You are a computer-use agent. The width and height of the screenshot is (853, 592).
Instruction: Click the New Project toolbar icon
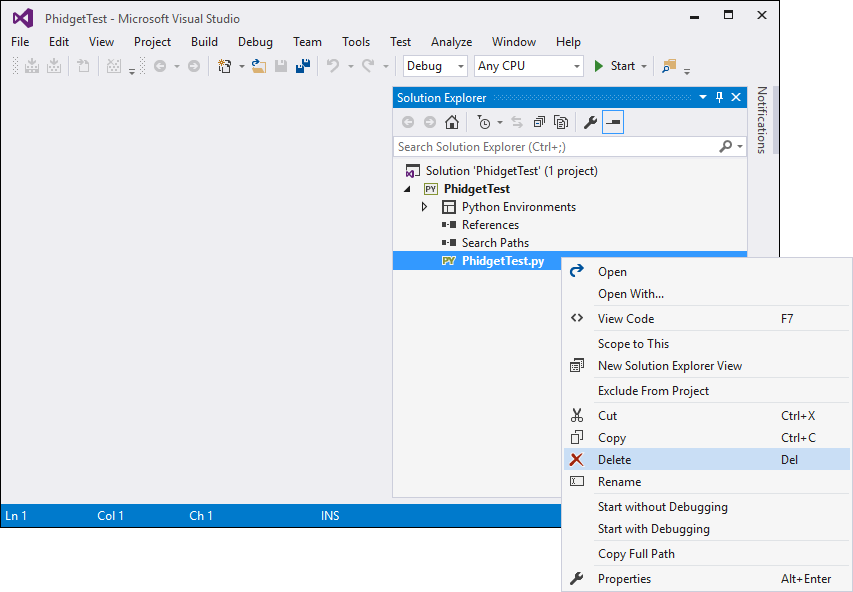click(224, 66)
